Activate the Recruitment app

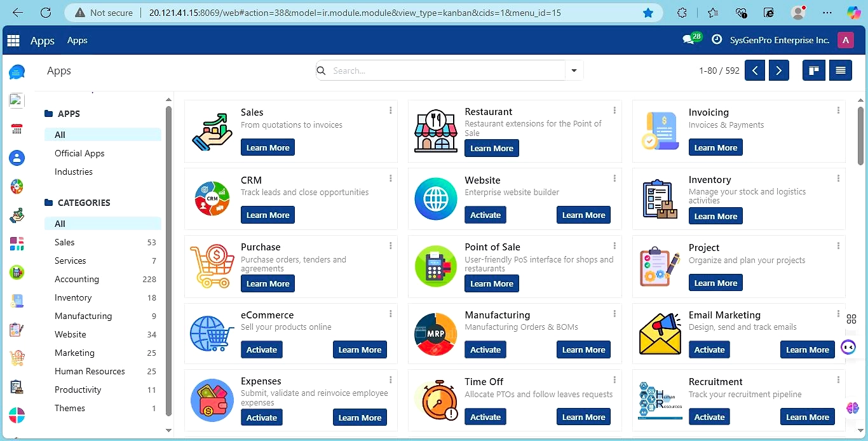tap(709, 417)
